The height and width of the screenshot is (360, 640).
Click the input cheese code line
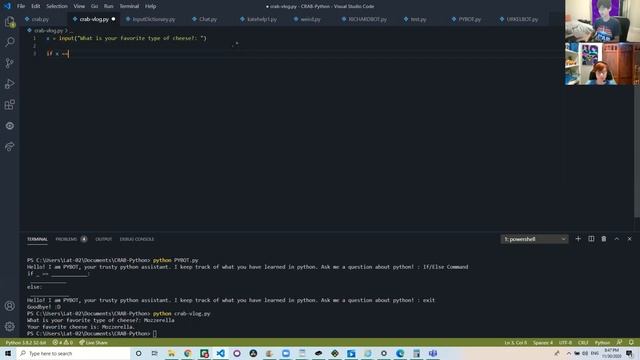click(127, 38)
